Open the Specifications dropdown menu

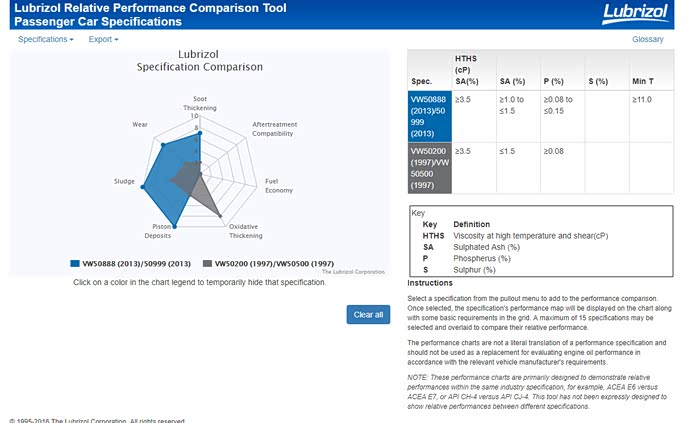click(45, 39)
